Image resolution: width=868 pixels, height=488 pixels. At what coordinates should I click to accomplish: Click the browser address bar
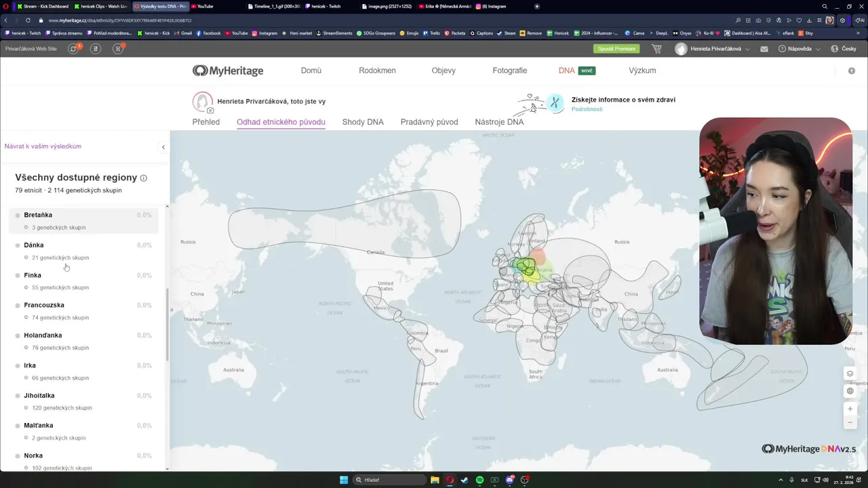pyautogui.click(x=380, y=20)
